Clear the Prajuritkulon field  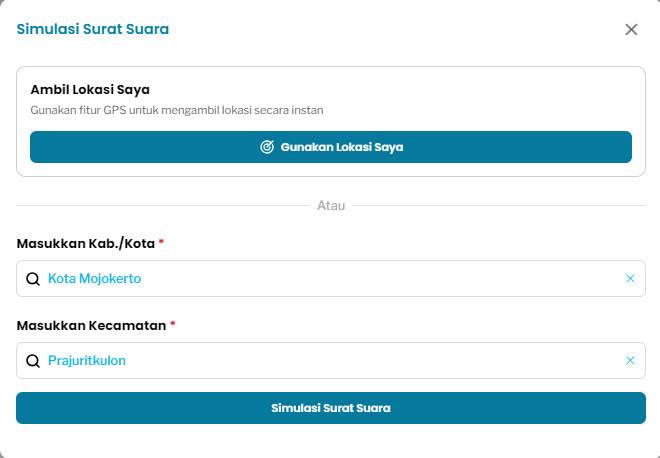tap(630, 360)
